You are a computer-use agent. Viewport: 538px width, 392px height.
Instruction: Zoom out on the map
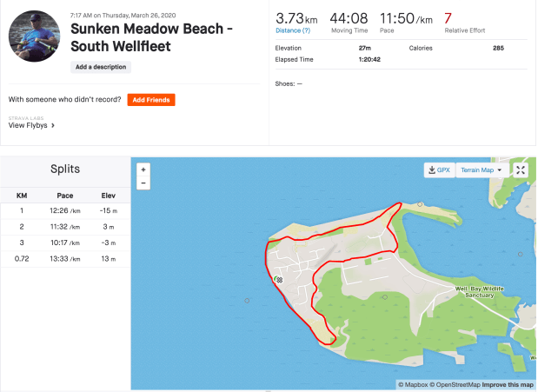[143, 183]
